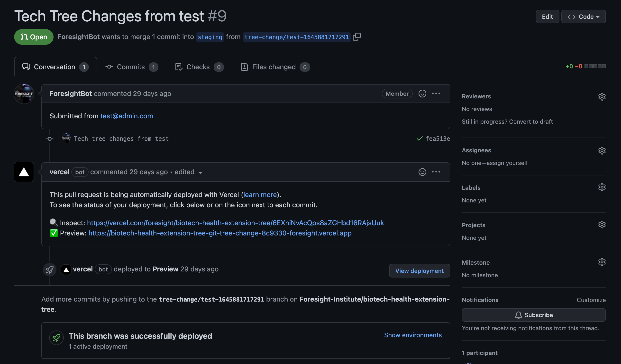Click the green checkmark beside commit fea513e

pyautogui.click(x=420, y=139)
